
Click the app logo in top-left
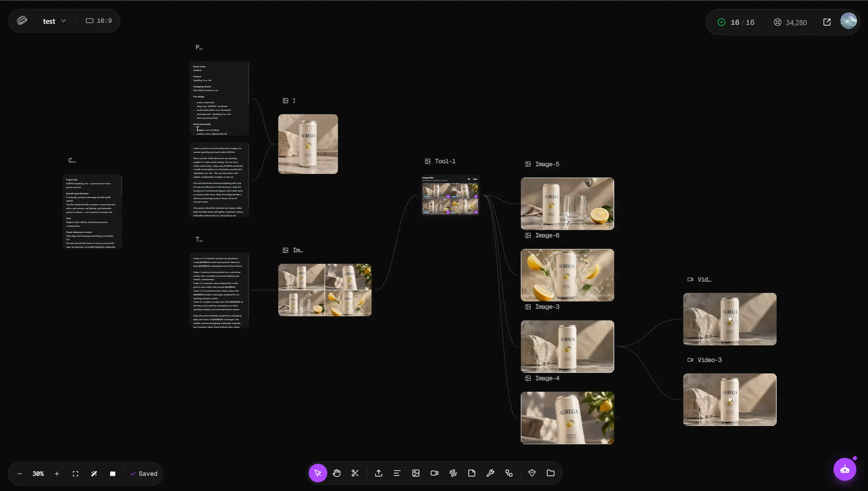pos(22,21)
